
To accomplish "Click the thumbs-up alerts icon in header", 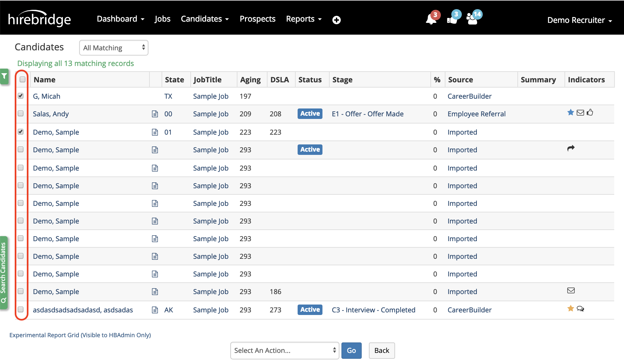I will [452, 19].
